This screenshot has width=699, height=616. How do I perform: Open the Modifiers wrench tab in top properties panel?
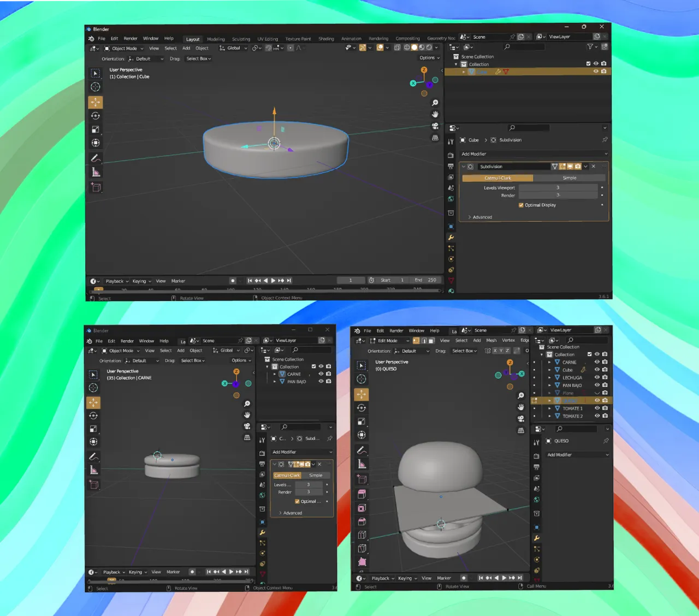451,238
